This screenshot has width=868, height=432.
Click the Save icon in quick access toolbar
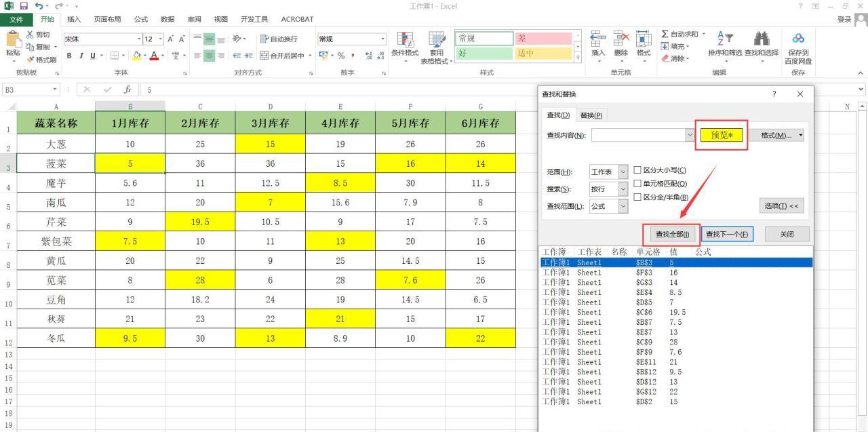click(24, 6)
